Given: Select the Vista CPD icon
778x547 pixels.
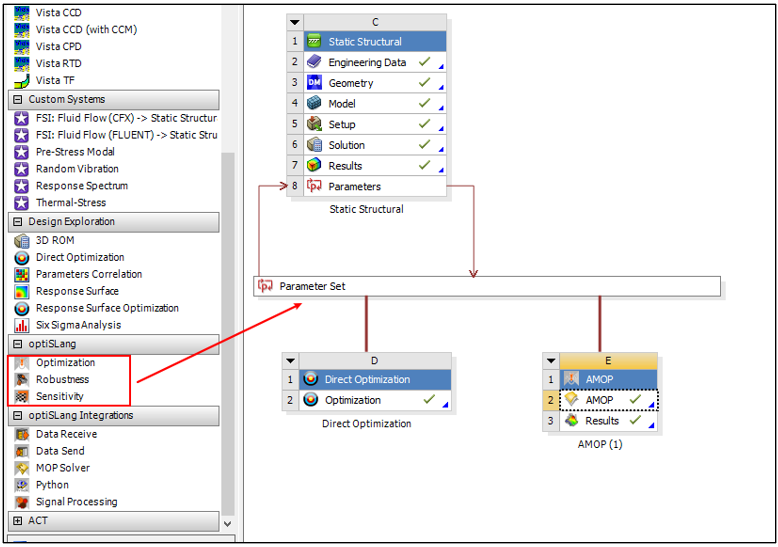Looking at the screenshot, I should (x=21, y=47).
